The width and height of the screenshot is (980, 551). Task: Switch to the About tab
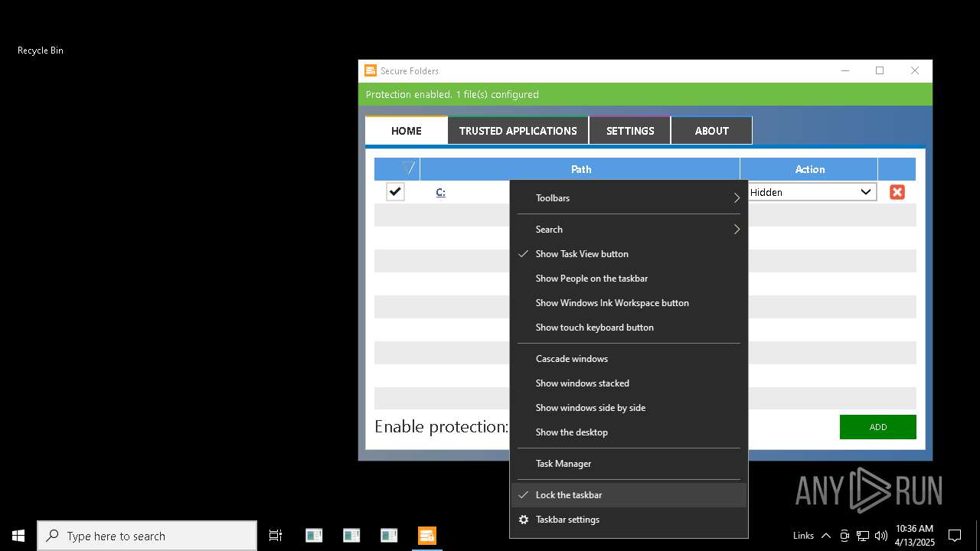click(712, 131)
